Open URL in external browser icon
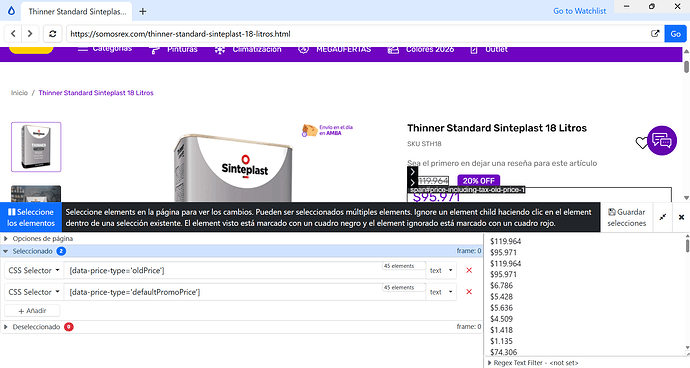690x368 pixels. tap(655, 33)
